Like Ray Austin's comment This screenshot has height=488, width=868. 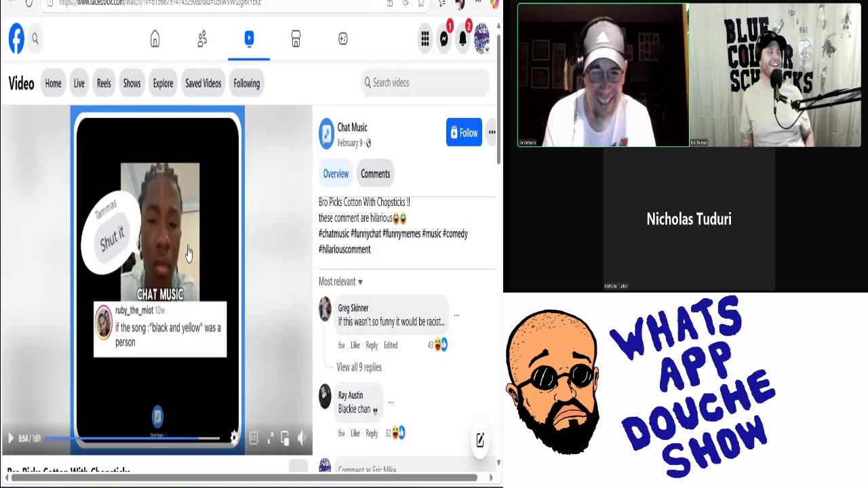point(355,434)
